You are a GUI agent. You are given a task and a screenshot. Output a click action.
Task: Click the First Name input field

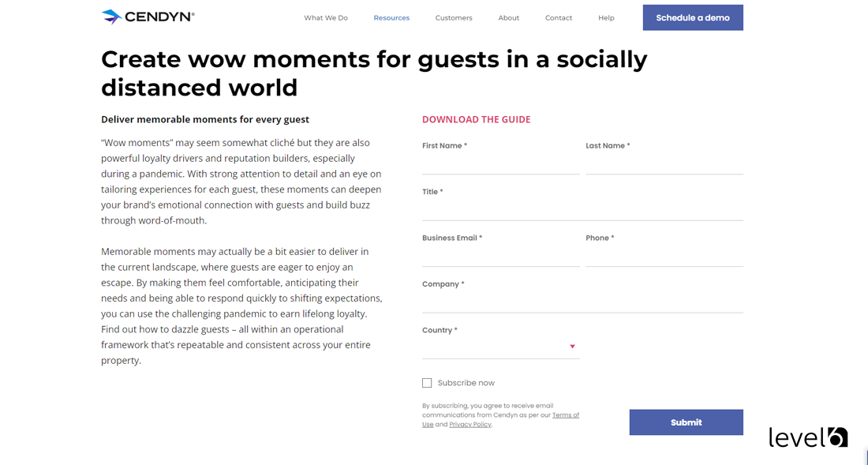pyautogui.click(x=500, y=163)
